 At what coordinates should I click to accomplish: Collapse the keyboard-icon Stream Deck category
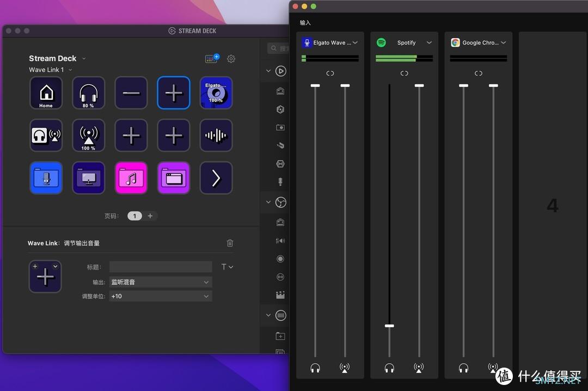[x=268, y=315]
